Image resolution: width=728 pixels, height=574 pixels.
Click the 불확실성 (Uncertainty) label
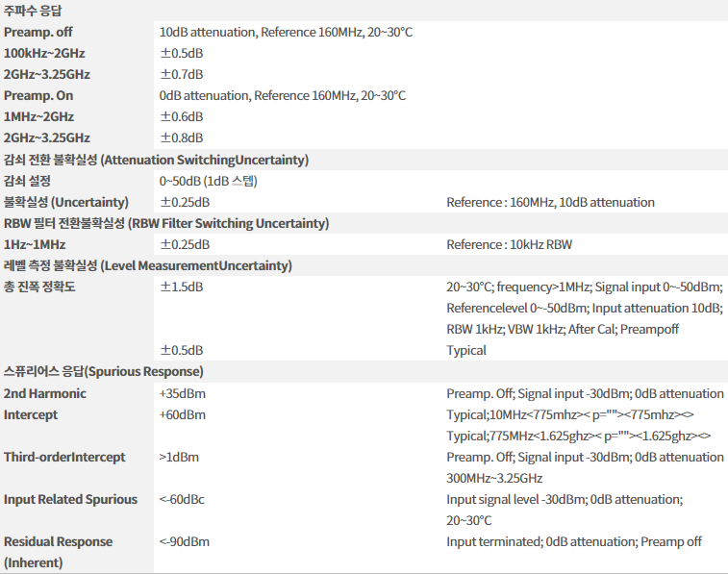(x=66, y=202)
